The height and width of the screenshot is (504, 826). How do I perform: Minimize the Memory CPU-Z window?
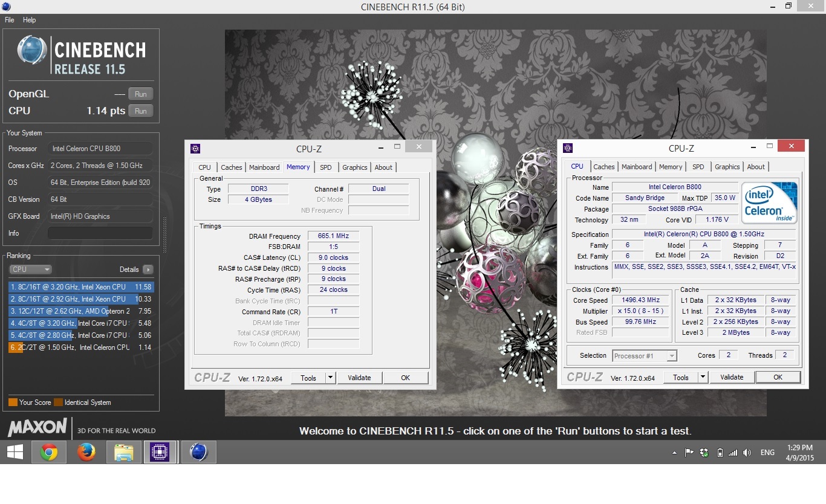pos(380,147)
